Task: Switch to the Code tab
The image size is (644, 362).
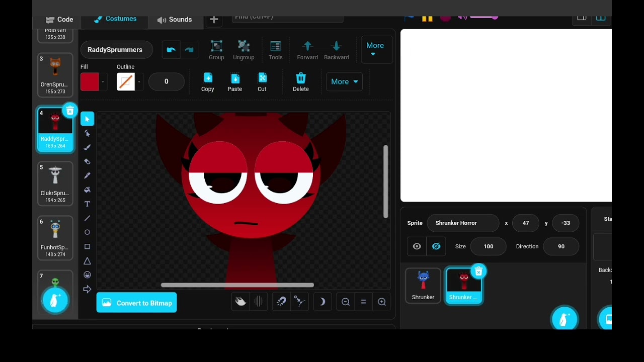Action: [59, 20]
